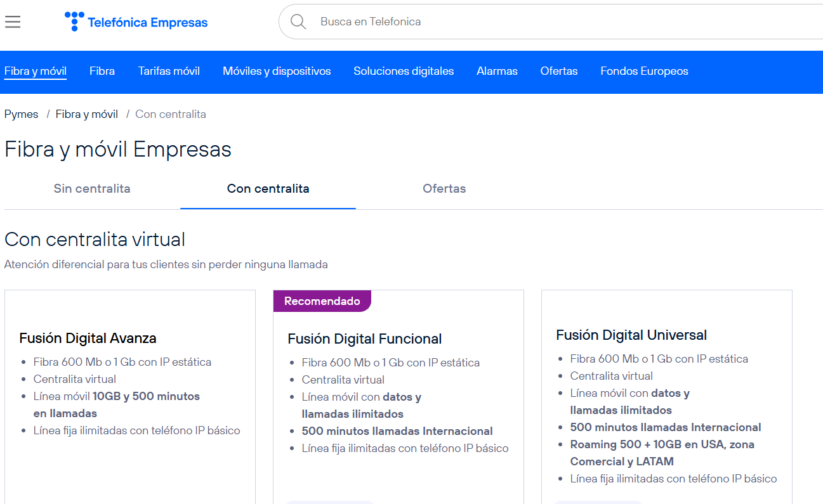The width and height of the screenshot is (823, 504).
Task: Switch to the 'Ofertas' tab below the heading
Action: pyautogui.click(x=444, y=188)
